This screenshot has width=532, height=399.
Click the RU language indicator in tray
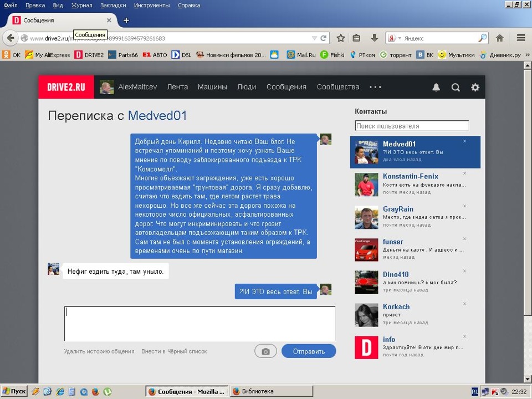(x=475, y=392)
